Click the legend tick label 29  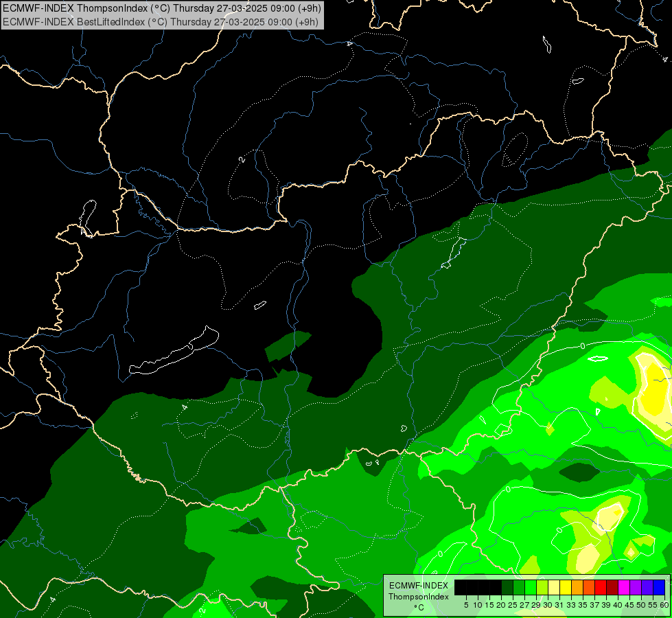536,605
